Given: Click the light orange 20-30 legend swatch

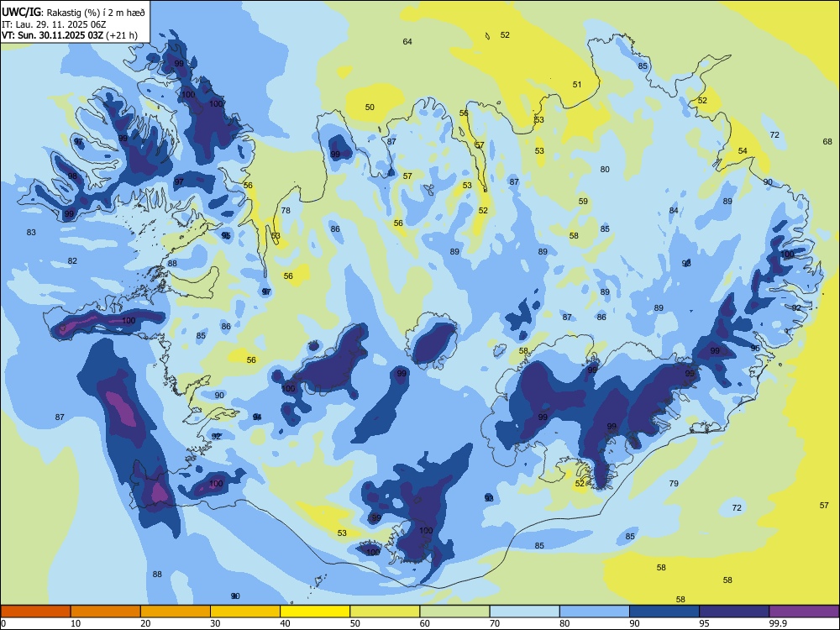Looking at the screenshot, I should 176,612.
